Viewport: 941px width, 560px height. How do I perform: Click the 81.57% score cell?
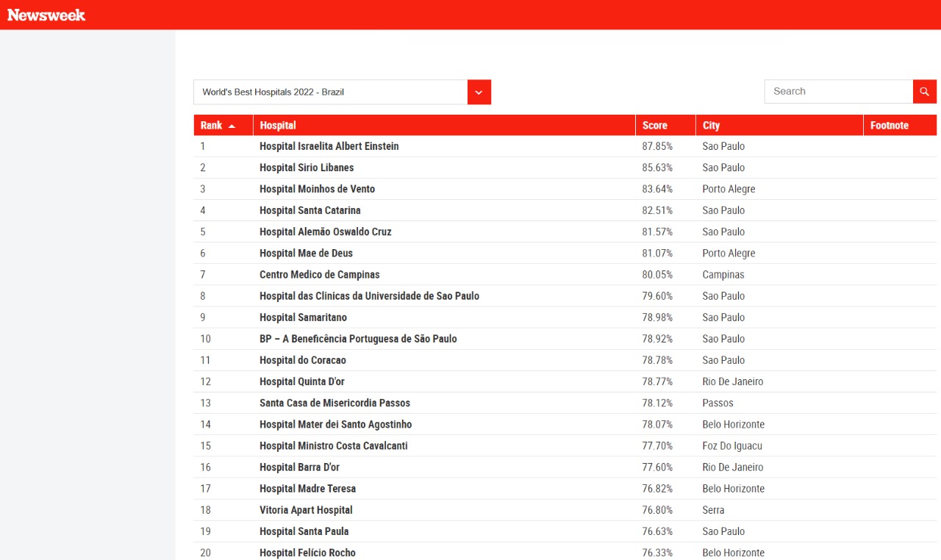click(657, 231)
